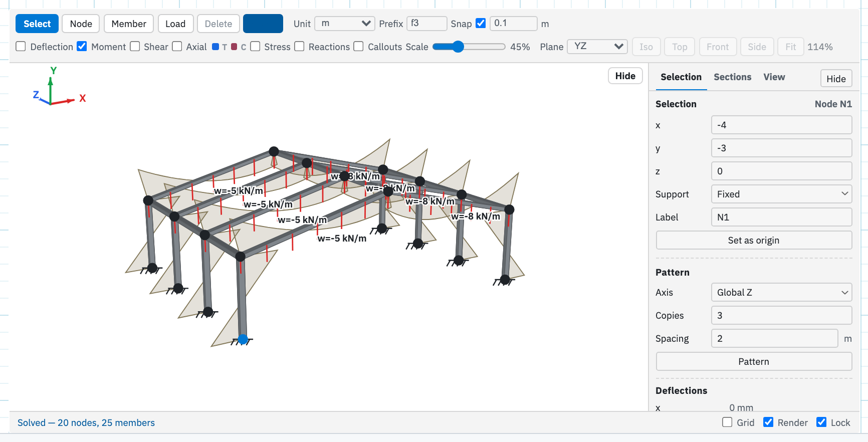Enable the Callouts checkbox
The width and height of the screenshot is (868, 442).
pos(358,46)
